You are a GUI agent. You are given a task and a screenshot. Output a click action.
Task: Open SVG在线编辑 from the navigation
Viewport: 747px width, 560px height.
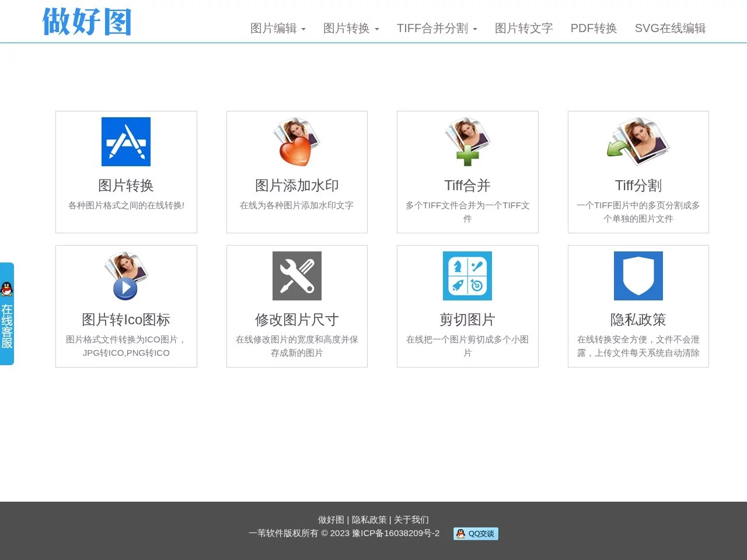671,28
